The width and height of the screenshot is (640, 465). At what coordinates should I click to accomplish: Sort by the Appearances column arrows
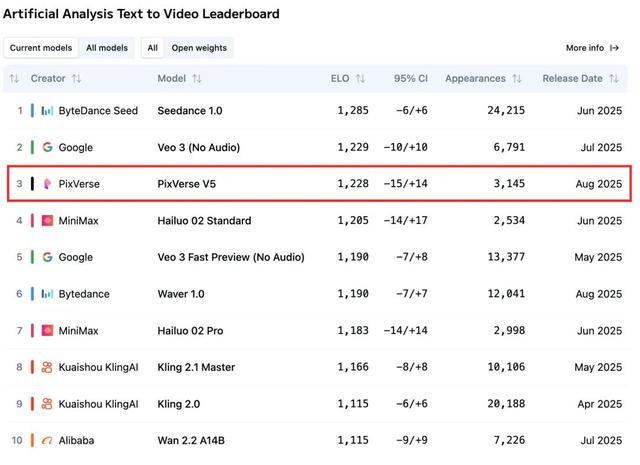point(517,78)
